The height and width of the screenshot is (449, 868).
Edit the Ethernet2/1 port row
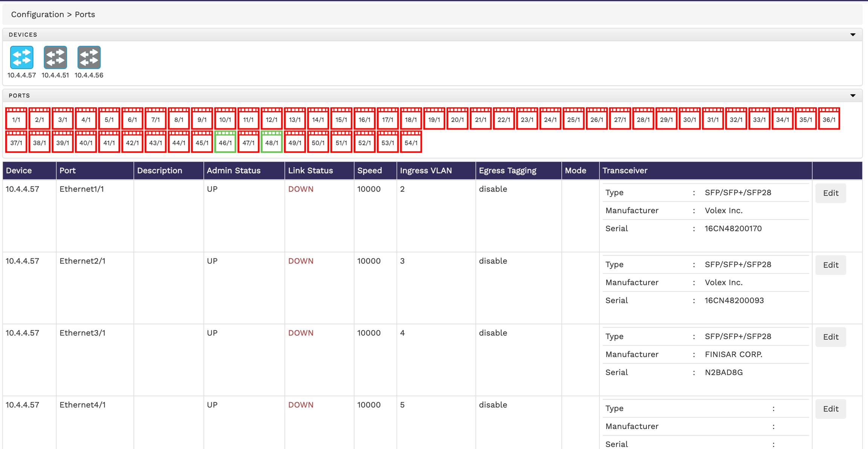point(830,265)
